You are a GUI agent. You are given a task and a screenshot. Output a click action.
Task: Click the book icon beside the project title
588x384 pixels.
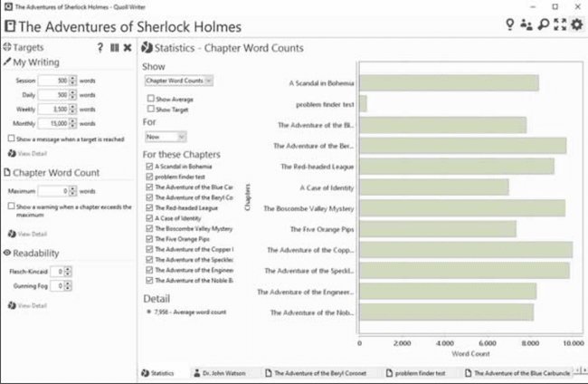click(x=8, y=26)
